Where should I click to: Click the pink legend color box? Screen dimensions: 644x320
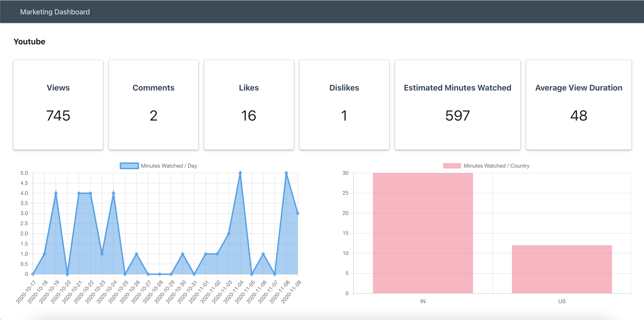[x=452, y=166]
